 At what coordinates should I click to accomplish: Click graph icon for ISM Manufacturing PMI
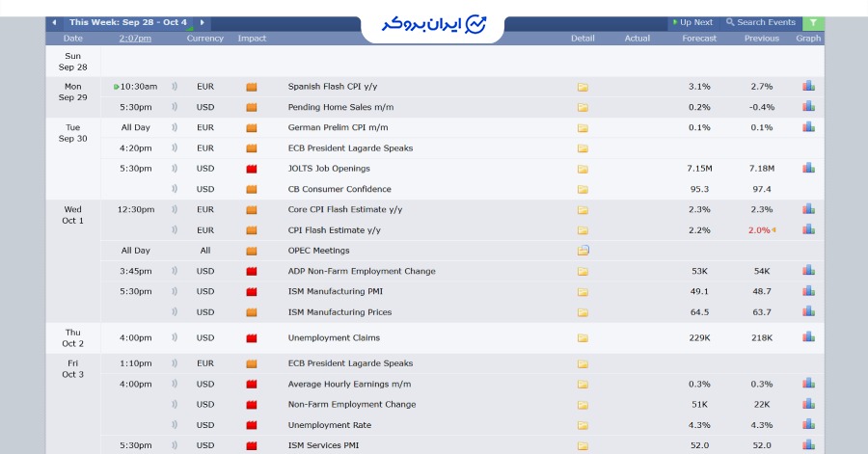pyautogui.click(x=808, y=291)
